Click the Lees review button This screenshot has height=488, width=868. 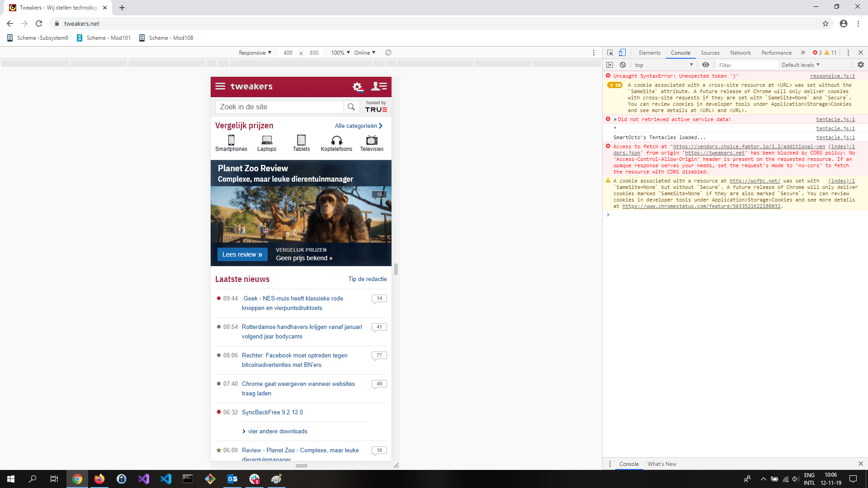tap(242, 254)
